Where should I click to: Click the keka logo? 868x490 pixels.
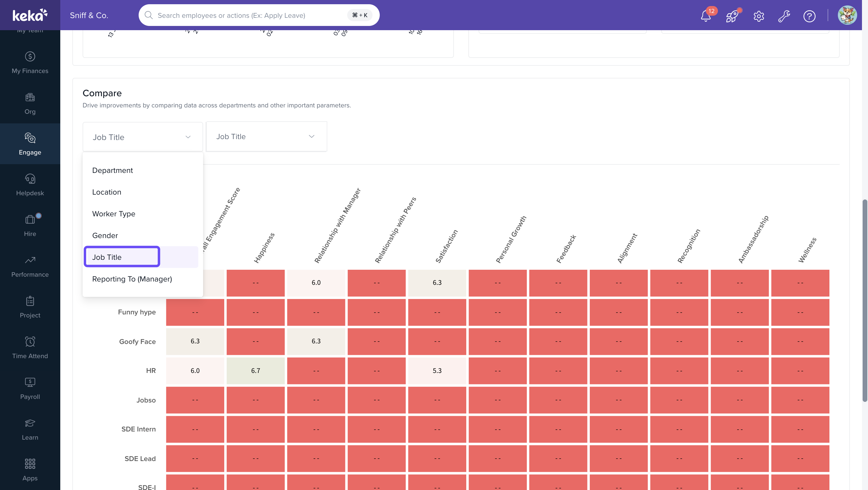pos(30,15)
